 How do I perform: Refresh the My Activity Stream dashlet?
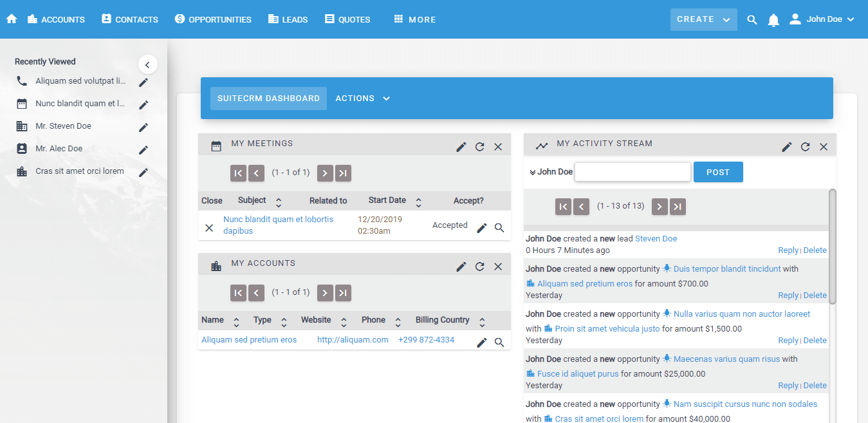805,147
